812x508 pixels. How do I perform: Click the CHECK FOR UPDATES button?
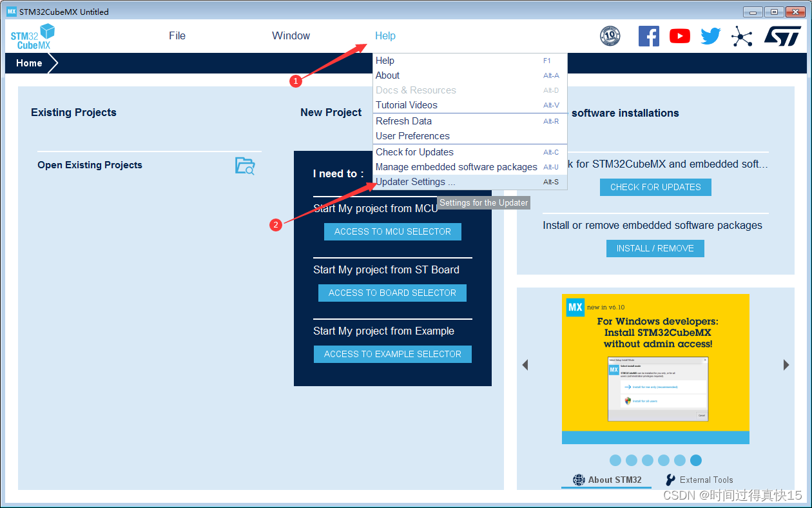[x=655, y=187]
